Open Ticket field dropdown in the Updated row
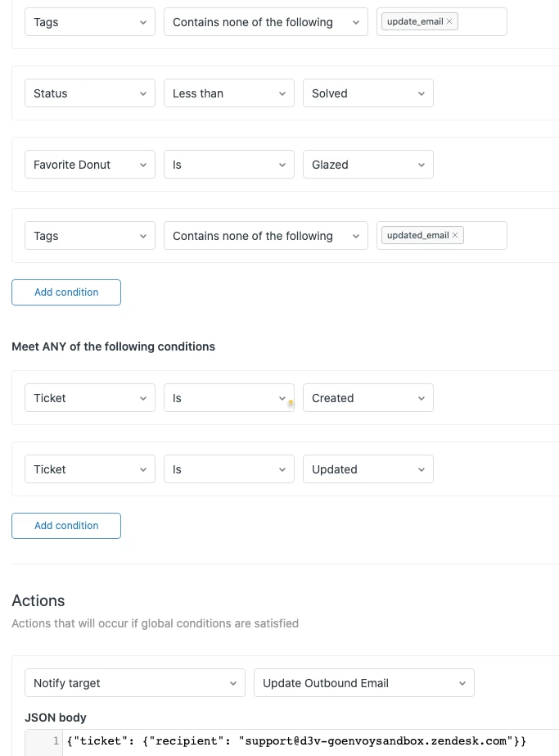559x756 pixels. 89,469
